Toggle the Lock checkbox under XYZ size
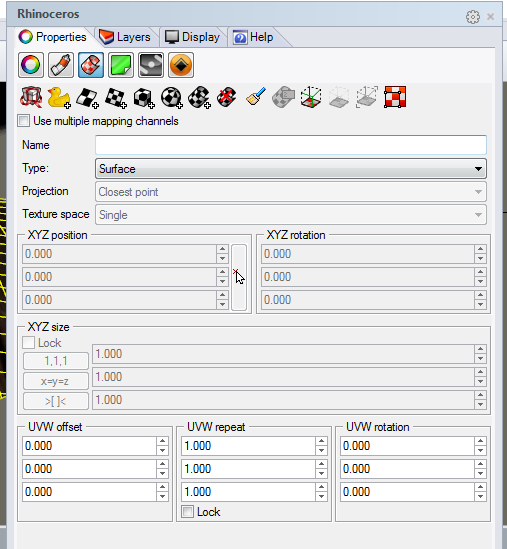Image resolution: width=507 pixels, height=549 pixels. click(28, 342)
